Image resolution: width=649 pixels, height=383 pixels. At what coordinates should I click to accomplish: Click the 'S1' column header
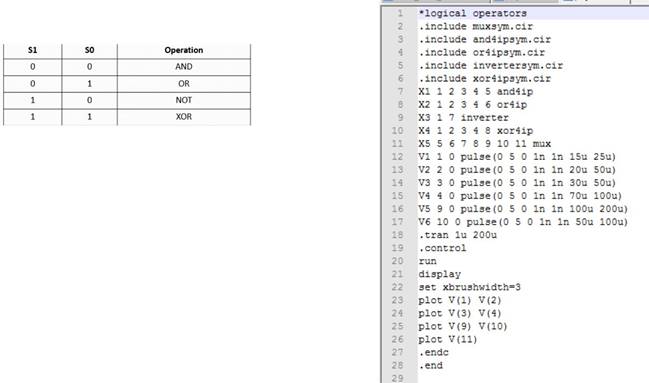pyautogui.click(x=33, y=50)
